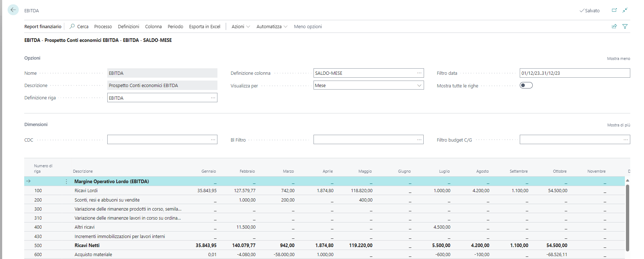Toggle Mostra tutte le righe switch
Viewport: 644px width, 259px height.
tap(526, 85)
